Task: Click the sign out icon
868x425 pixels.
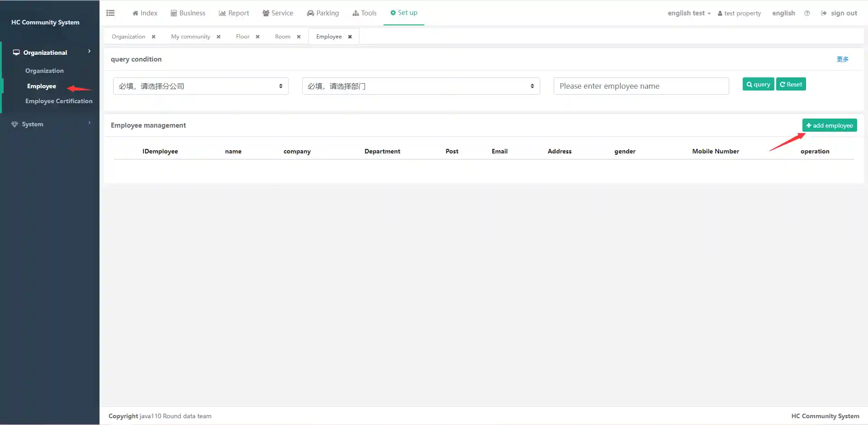Action: point(824,13)
